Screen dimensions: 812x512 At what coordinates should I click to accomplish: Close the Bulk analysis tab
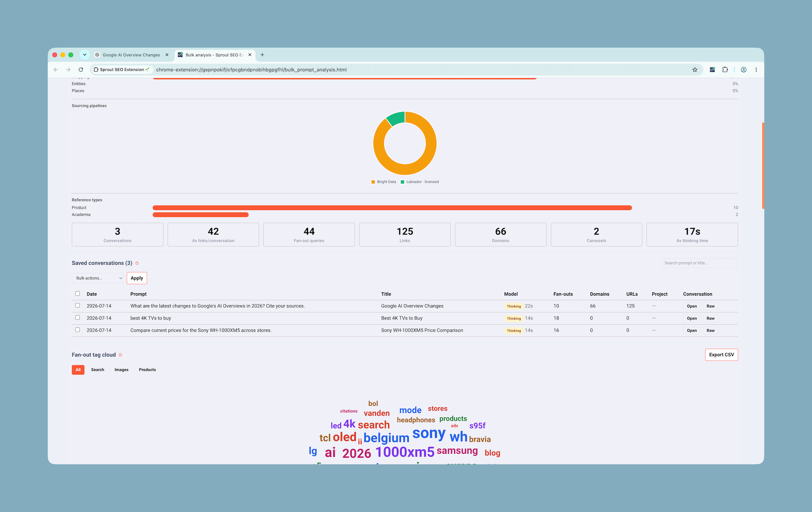[250, 55]
